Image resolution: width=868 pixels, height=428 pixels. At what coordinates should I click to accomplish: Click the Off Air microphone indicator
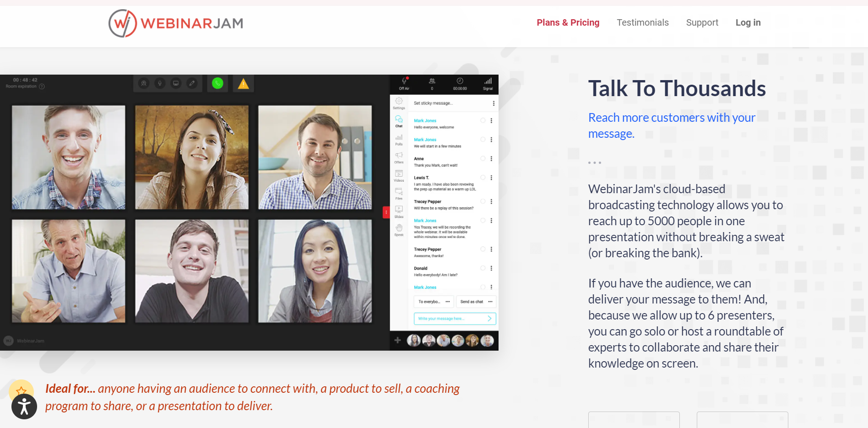click(x=404, y=83)
